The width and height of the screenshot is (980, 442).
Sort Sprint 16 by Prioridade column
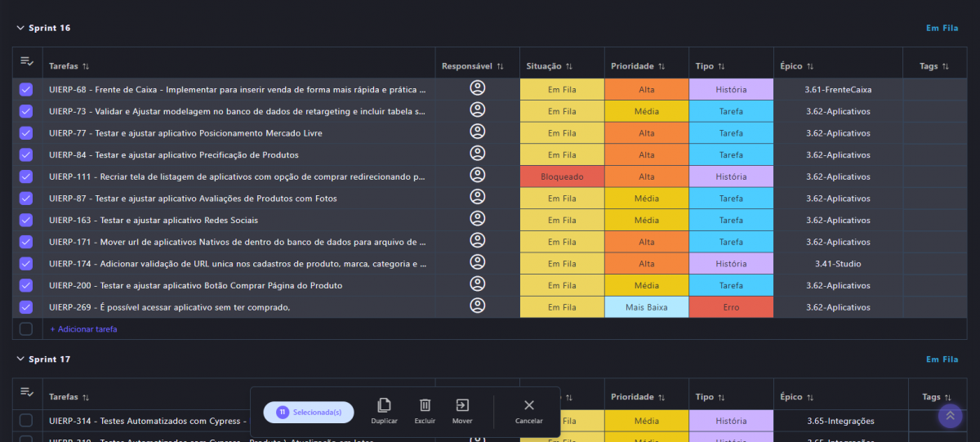(x=638, y=66)
